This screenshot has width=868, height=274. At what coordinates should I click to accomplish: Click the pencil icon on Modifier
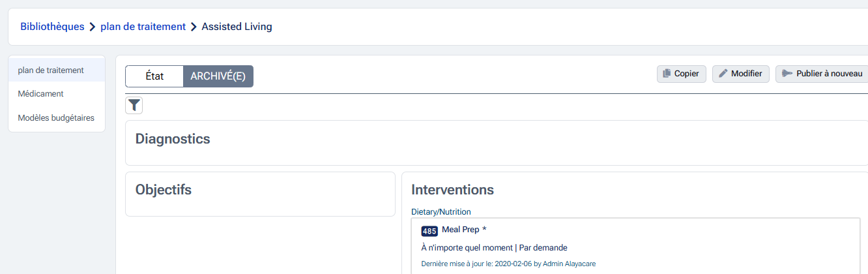[723, 74]
